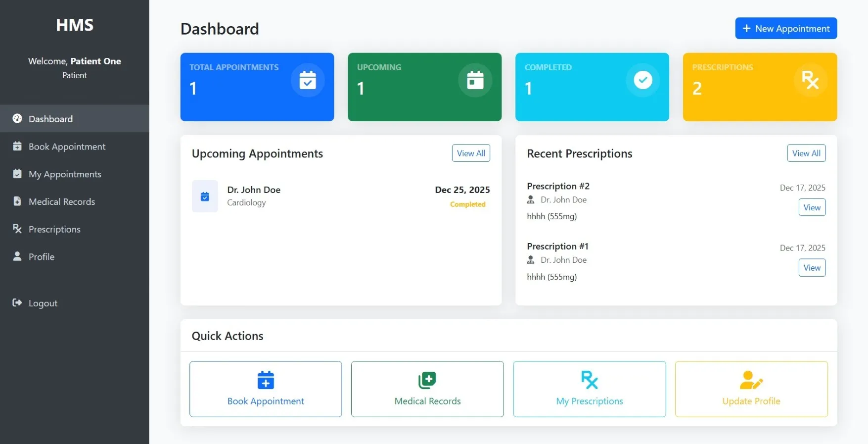The height and width of the screenshot is (444, 868).
Task: Select Prescriptions in the sidebar menu
Action: (x=74, y=229)
